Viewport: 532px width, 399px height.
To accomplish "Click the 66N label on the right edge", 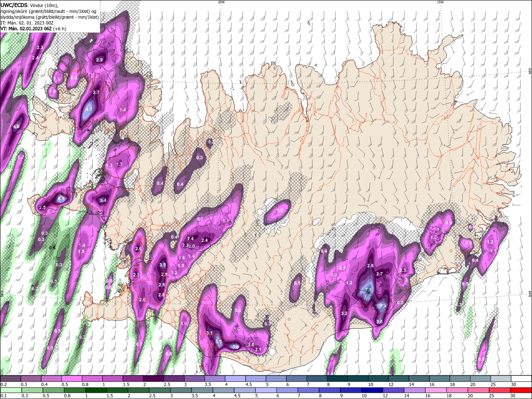I will (x=530, y=72).
